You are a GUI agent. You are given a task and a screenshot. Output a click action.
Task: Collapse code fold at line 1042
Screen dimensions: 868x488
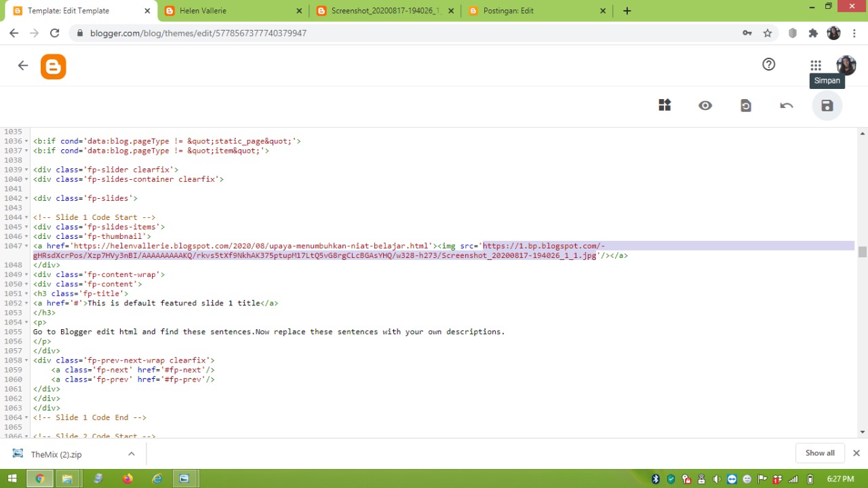pyautogui.click(x=26, y=198)
